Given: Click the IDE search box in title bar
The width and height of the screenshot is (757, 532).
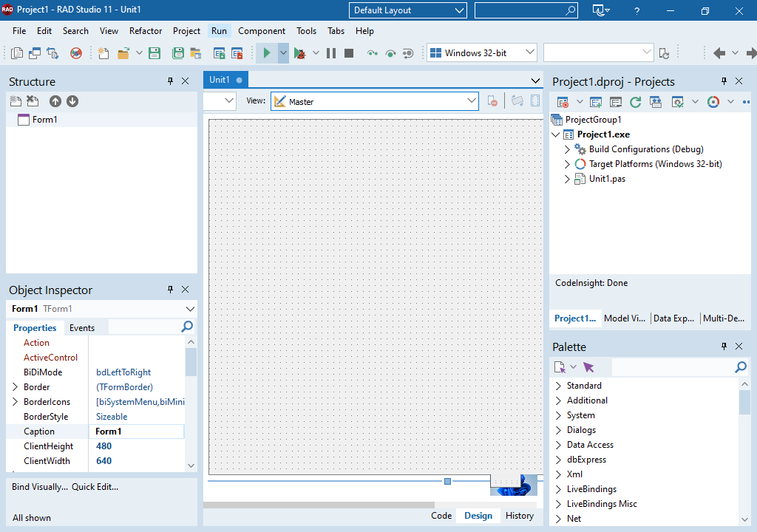Looking at the screenshot, I should 526,10.
